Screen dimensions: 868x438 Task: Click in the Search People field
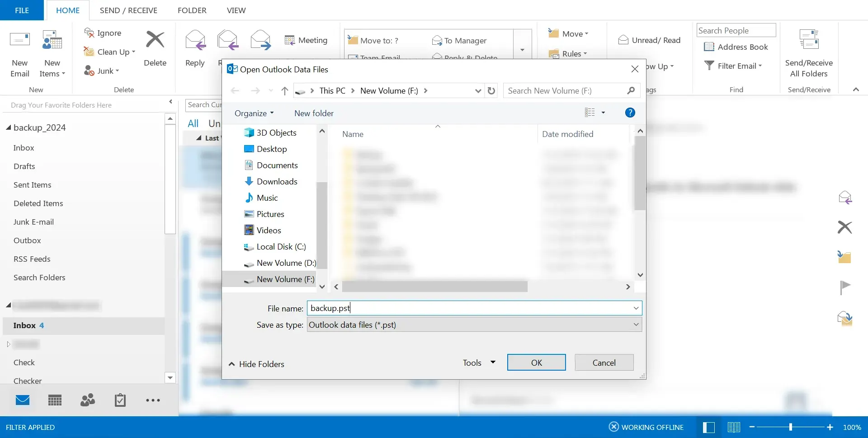[736, 30]
